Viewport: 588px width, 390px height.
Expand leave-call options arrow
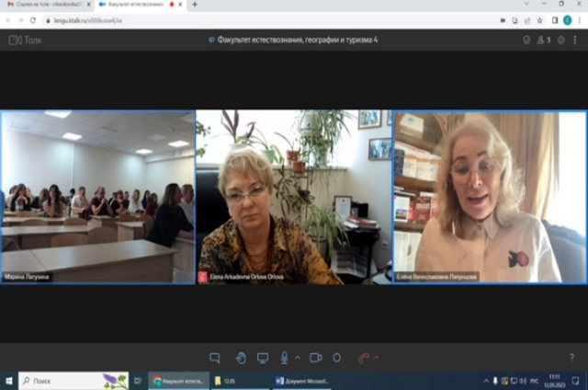(377, 358)
